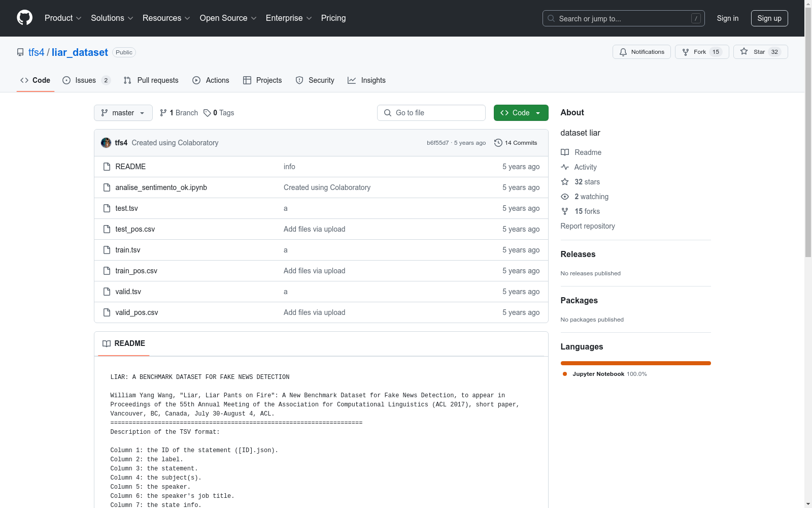
Task: Click file icon next to train.tsv
Action: pos(107,250)
